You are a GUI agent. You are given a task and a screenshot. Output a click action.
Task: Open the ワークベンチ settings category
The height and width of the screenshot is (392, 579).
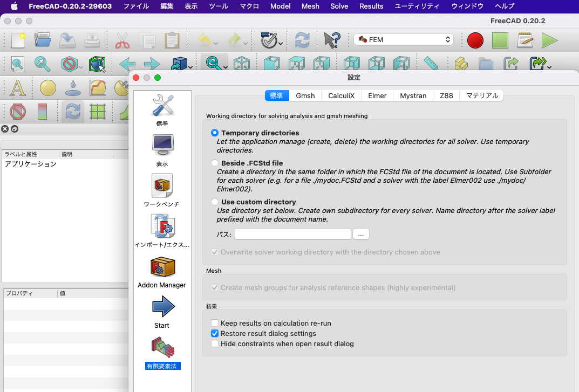pos(162,190)
